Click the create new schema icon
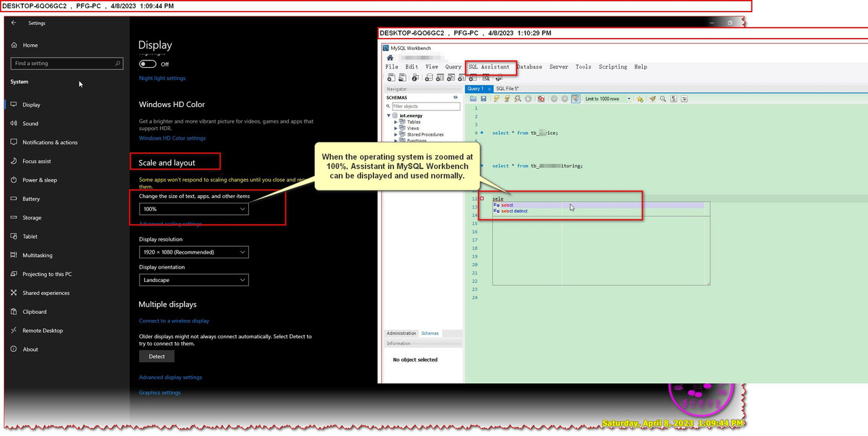The image size is (868, 436). tap(429, 77)
